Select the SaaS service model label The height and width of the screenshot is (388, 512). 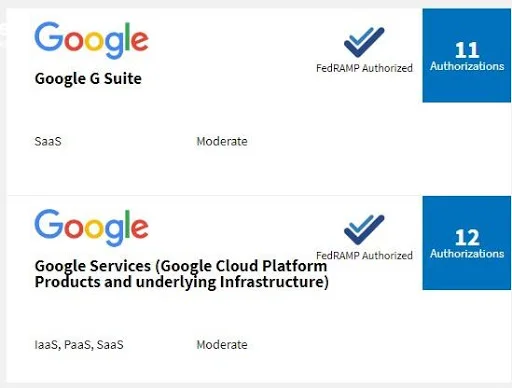coord(48,141)
